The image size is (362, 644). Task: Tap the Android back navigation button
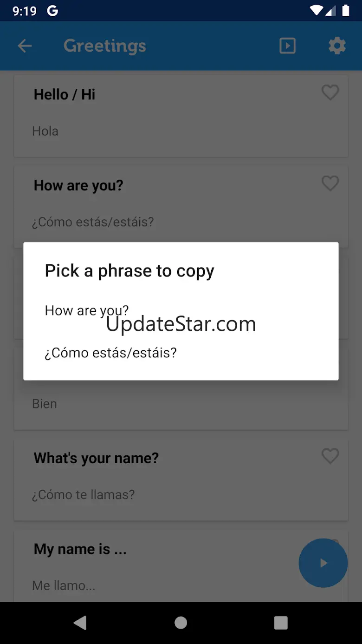(80, 623)
